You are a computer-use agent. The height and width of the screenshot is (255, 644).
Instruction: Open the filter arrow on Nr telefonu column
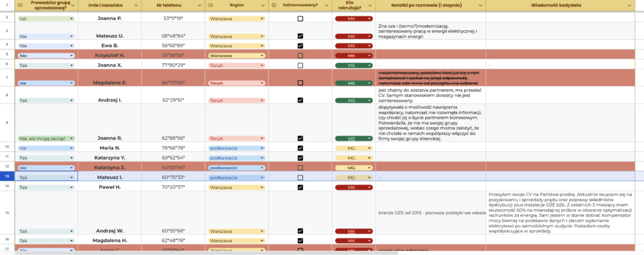pyautogui.click(x=198, y=5)
